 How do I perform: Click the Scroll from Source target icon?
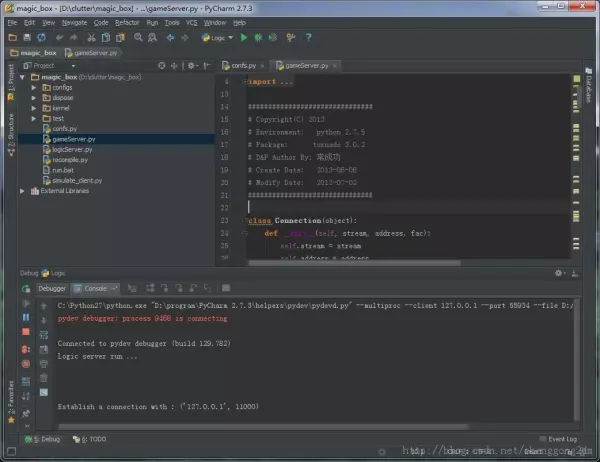(161, 66)
